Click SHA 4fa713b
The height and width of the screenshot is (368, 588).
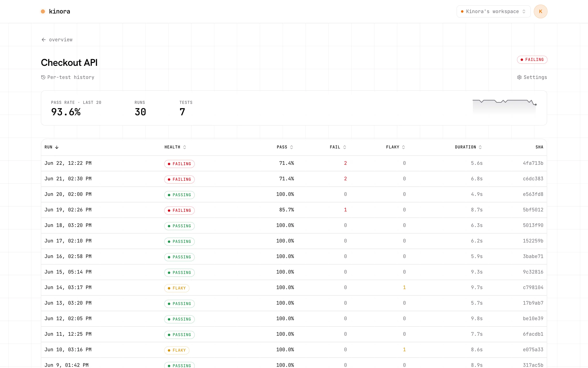point(533,163)
